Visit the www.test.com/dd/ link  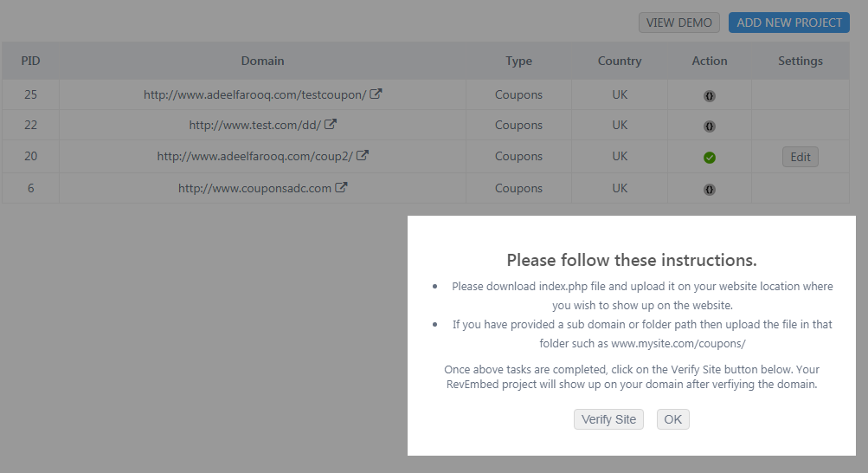254,125
